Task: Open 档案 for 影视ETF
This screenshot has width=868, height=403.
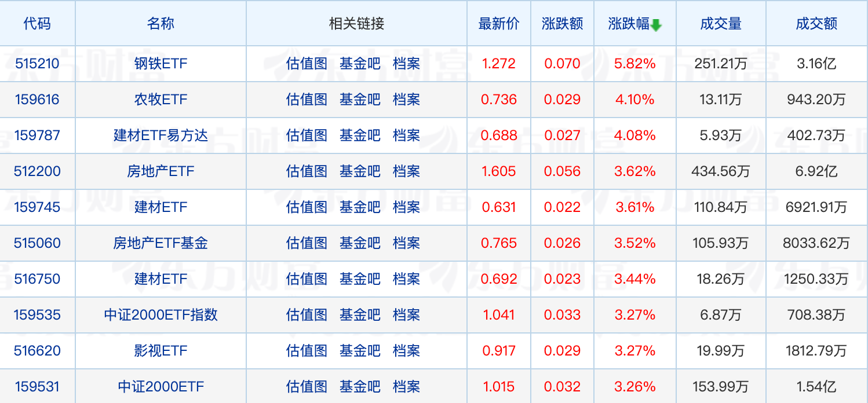Action: (406, 351)
